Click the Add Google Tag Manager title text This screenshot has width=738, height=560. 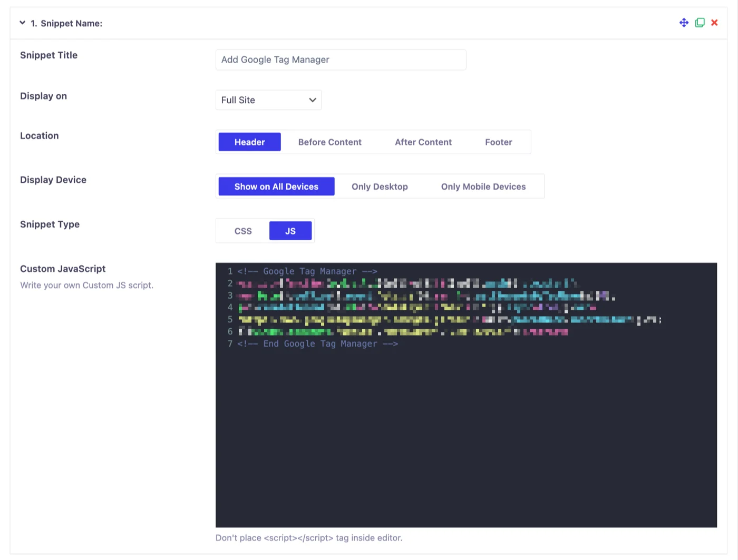click(275, 60)
